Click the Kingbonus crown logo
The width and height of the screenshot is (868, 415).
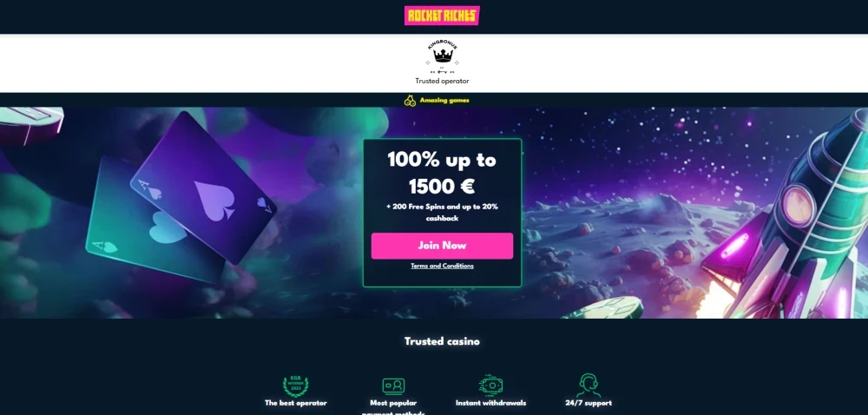pos(443,57)
